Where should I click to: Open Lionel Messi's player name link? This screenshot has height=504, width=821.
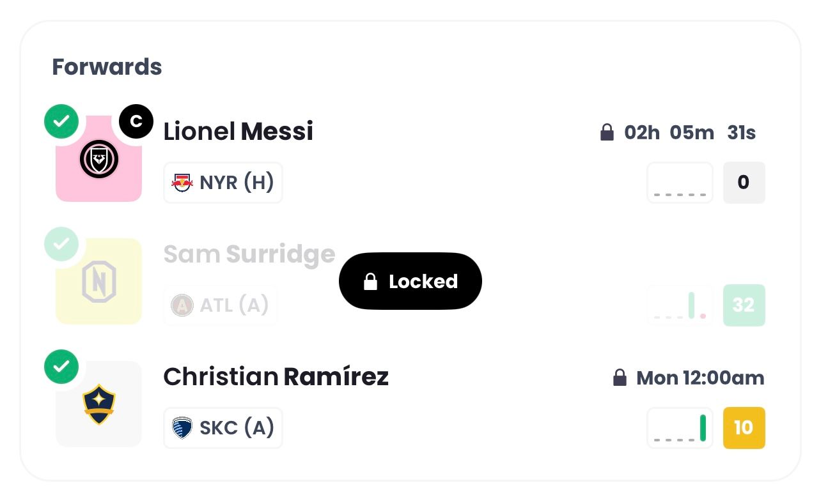tap(238, 132)
